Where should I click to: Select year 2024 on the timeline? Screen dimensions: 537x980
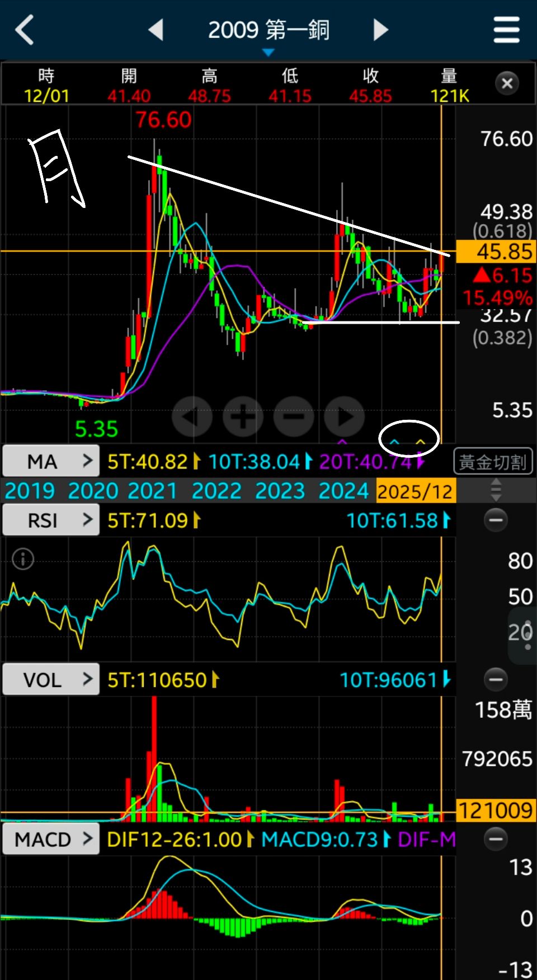pos(343,491)
